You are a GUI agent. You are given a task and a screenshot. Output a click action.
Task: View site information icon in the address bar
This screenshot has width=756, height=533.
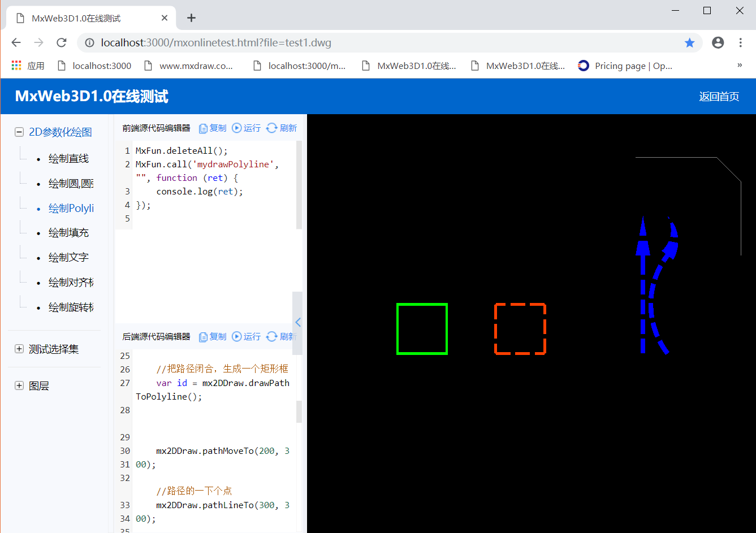89,43
